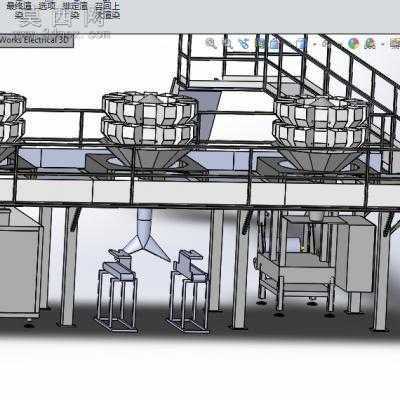Click the Final Render (最终渲染) button
Image resolution: width=400 pixels, height=400 pixels.
(x=19, y=10)
